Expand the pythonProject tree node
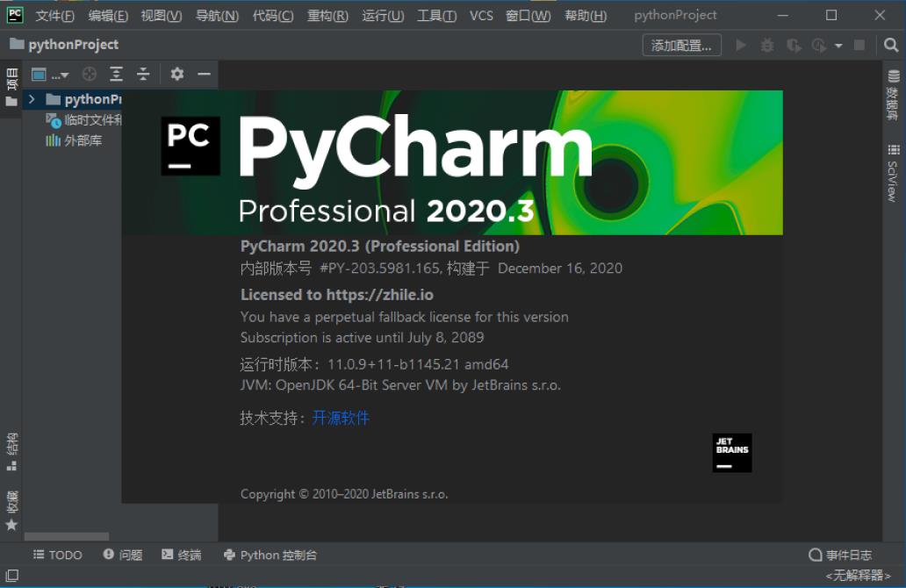The height and width of the screenshot is (588, 906). click(32, 99)
